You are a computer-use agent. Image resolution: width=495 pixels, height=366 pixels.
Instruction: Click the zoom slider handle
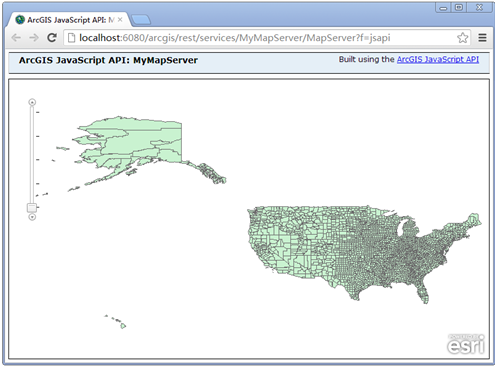[x=32, y=208]
